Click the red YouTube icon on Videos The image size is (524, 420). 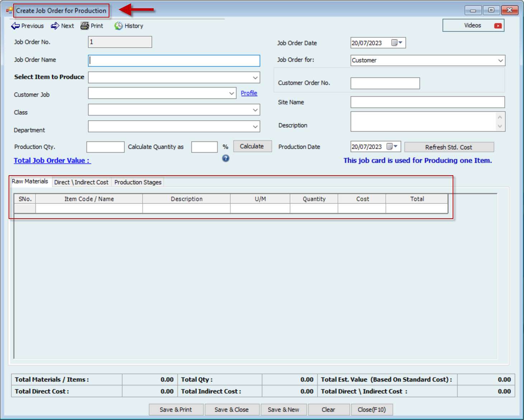[498, 26]
